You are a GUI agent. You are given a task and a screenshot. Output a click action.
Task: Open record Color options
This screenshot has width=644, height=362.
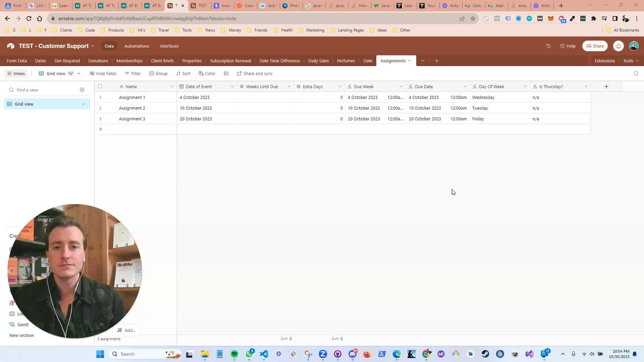click(207, 73)
